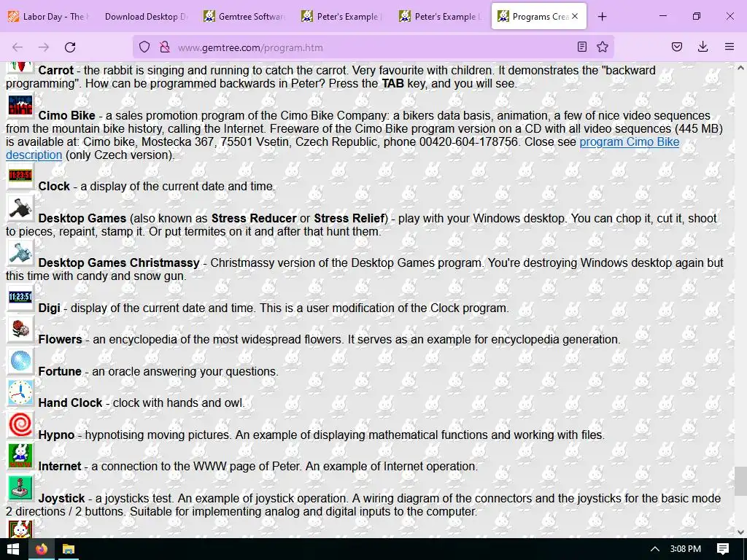Open File Explorer from taskbar

68,549
